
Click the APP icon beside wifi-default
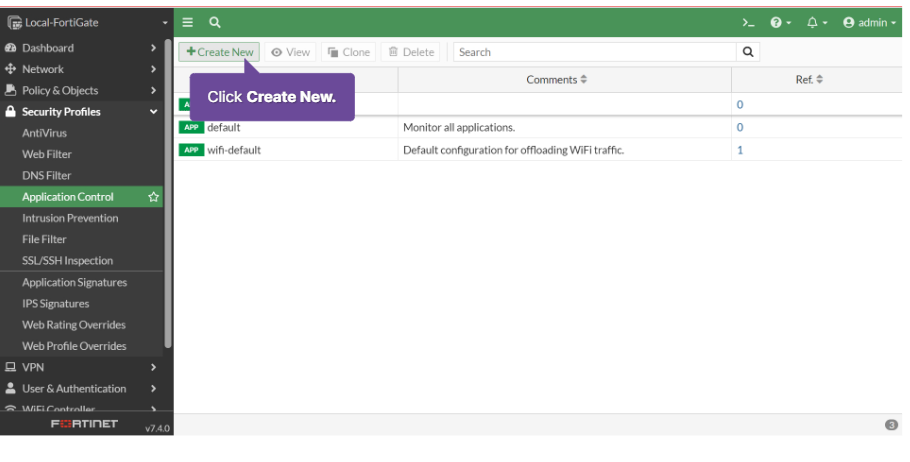[191, 150]
